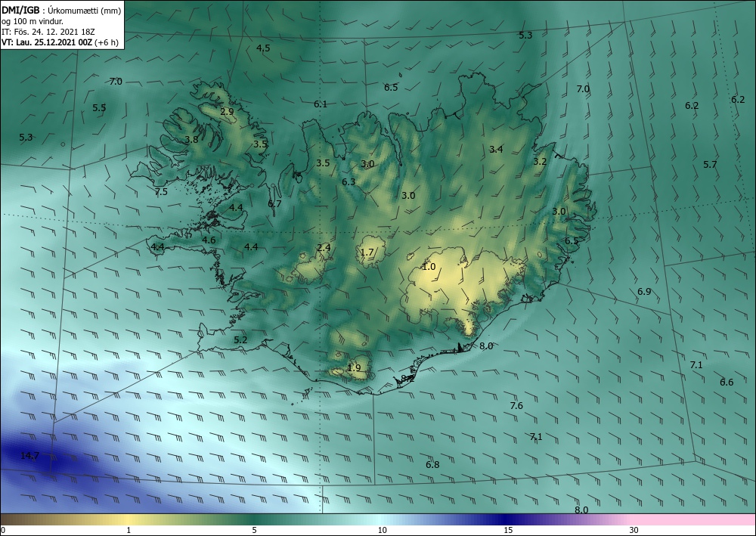
Task: Click the 6.1 value label
Action: tap(321, 104)
